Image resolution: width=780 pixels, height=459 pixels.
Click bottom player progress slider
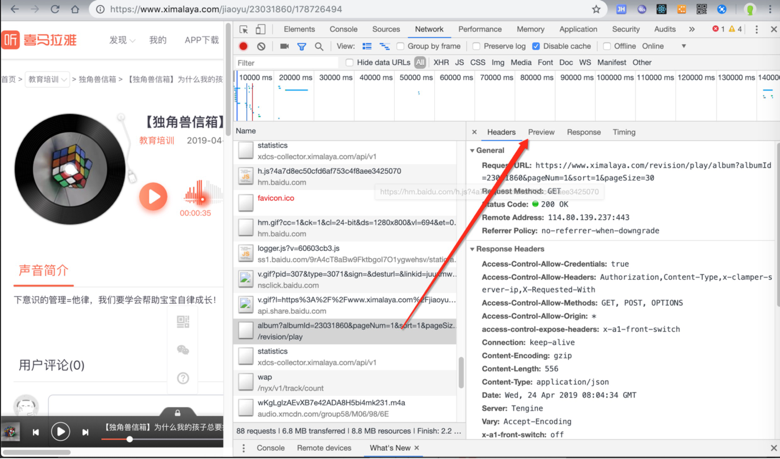pyautogui.click(x=162, y=439)
